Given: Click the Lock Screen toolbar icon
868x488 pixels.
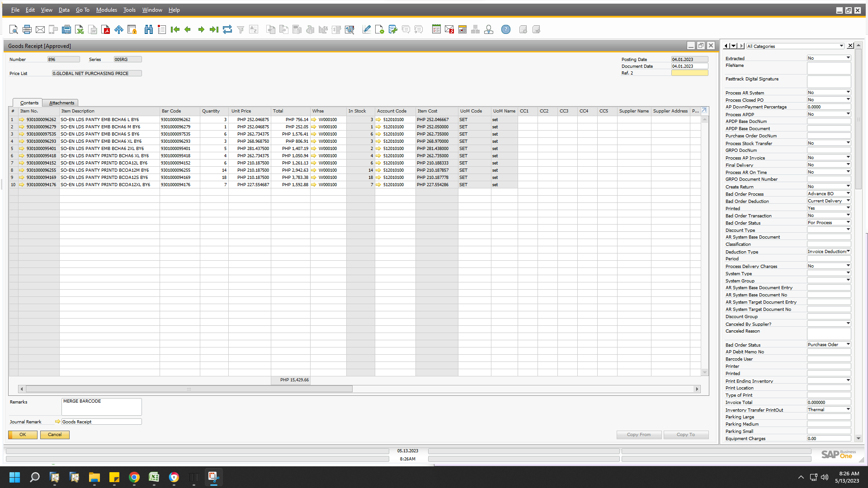Looking at the screenshot, I should (132, 29).
